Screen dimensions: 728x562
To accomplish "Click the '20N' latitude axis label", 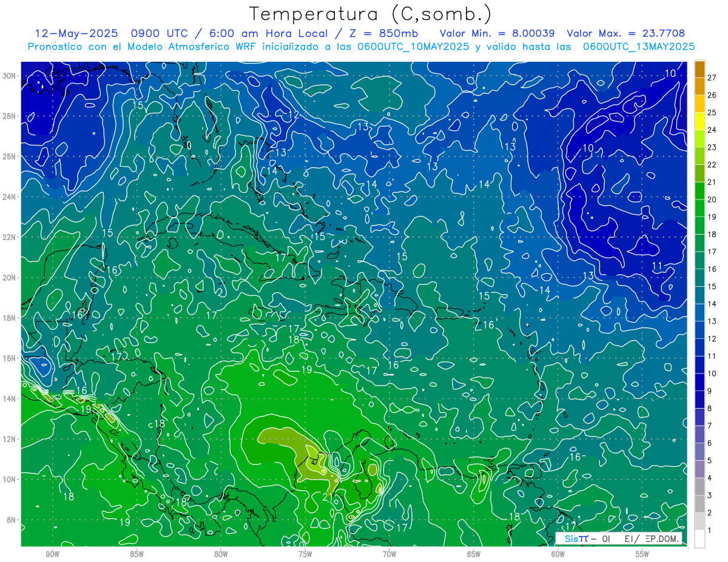I will [9, 278].
